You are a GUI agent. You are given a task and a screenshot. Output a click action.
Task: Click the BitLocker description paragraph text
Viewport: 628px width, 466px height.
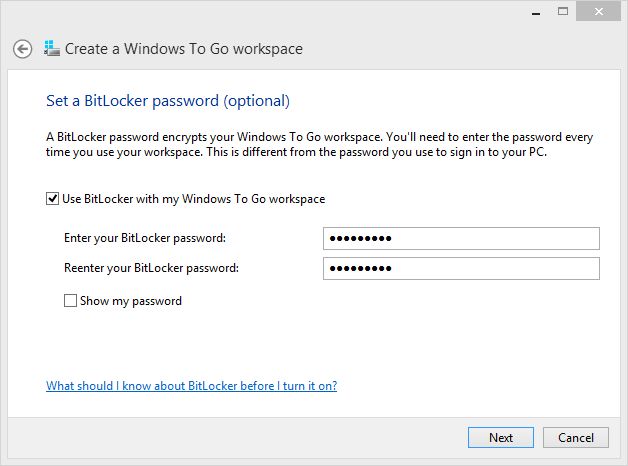pos(319,145)
